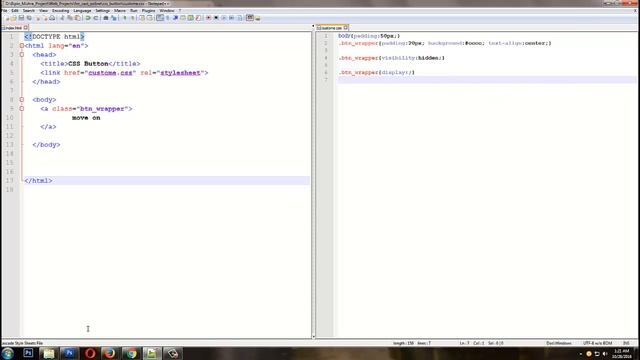Click the UTF-8 encoding status bar entry
640x360 pixels.
598,343
